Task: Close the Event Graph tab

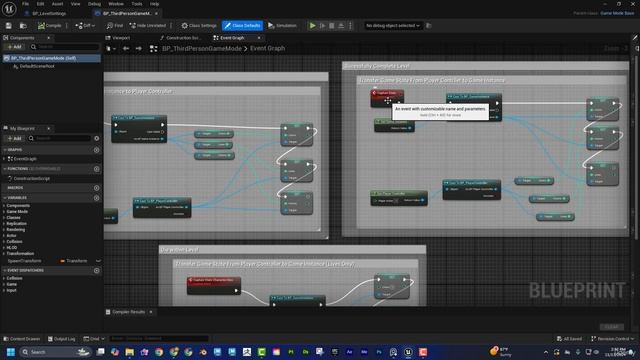Action: 259,38
